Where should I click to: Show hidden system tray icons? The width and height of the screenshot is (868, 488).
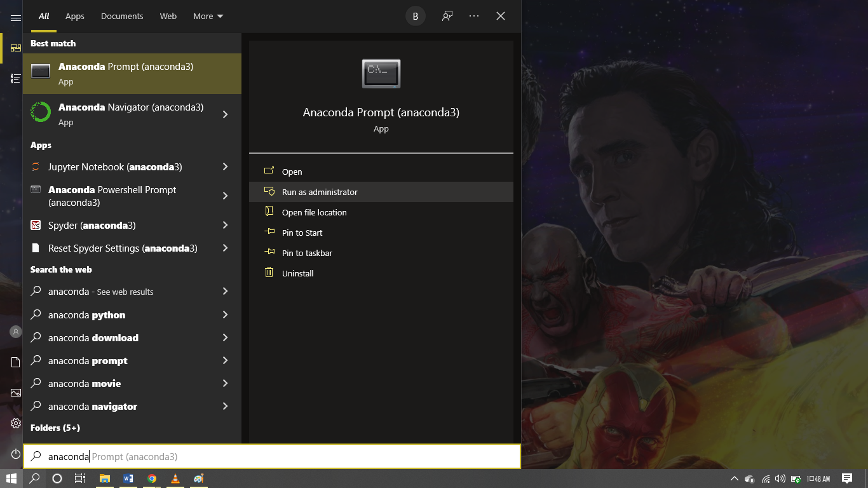(x=735, y=478)
